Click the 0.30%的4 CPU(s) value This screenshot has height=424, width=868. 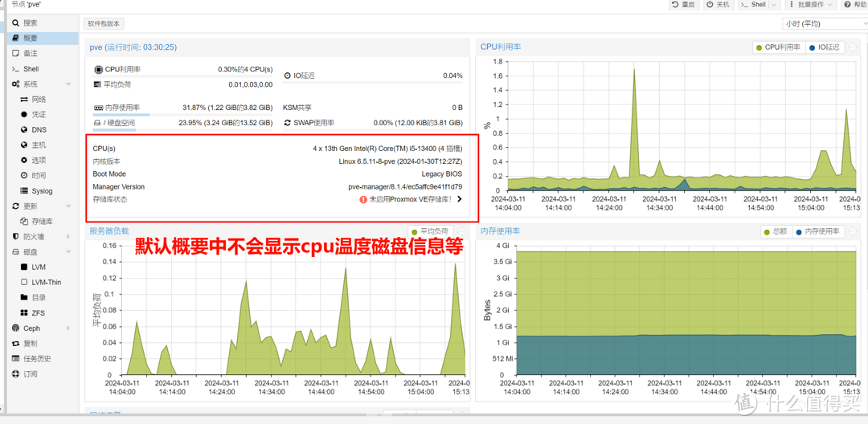(x=244, y=70)
